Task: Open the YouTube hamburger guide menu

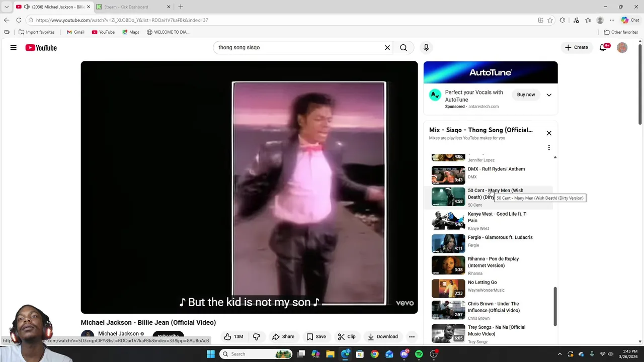Action: (14, 48)
